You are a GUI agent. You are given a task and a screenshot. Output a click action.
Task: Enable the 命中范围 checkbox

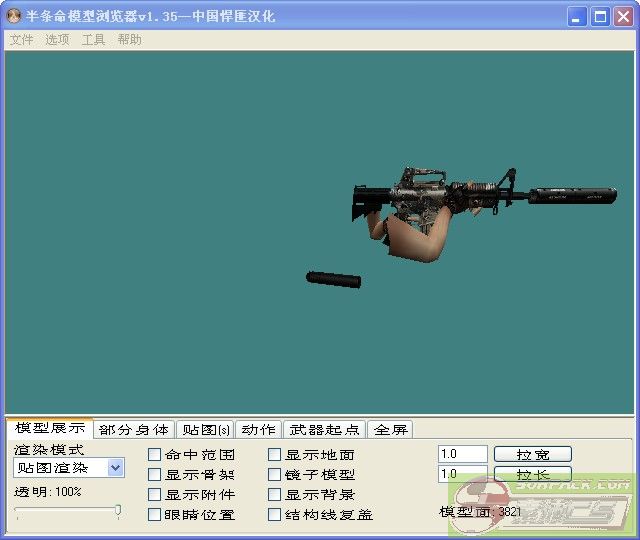pyautogui.click(x=155, y=455)
